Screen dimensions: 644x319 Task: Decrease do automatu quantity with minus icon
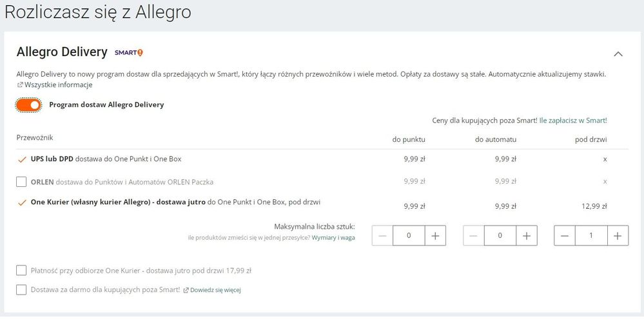coord(474,236)
